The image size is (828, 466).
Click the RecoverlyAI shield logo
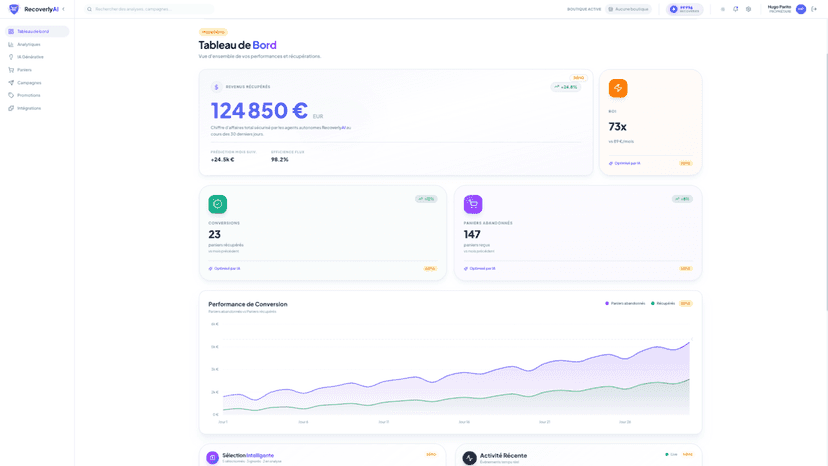coord(14,9)
